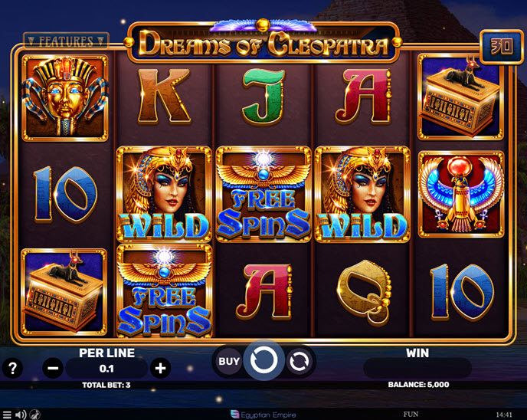This screenshot has width=527, height=420.
Task: Click the Cleopatra Wild on reel four
Action: [362, 194]
